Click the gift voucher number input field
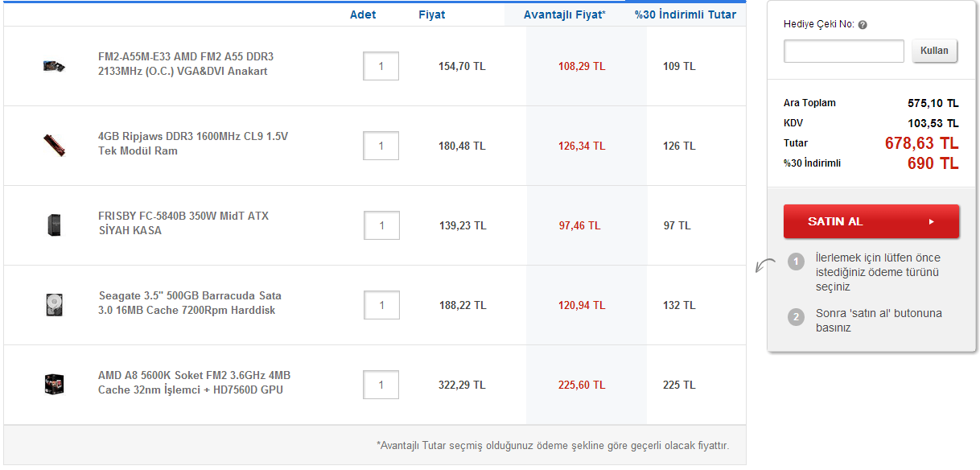This screenshot has width=980, height=470. coord(844,52)
